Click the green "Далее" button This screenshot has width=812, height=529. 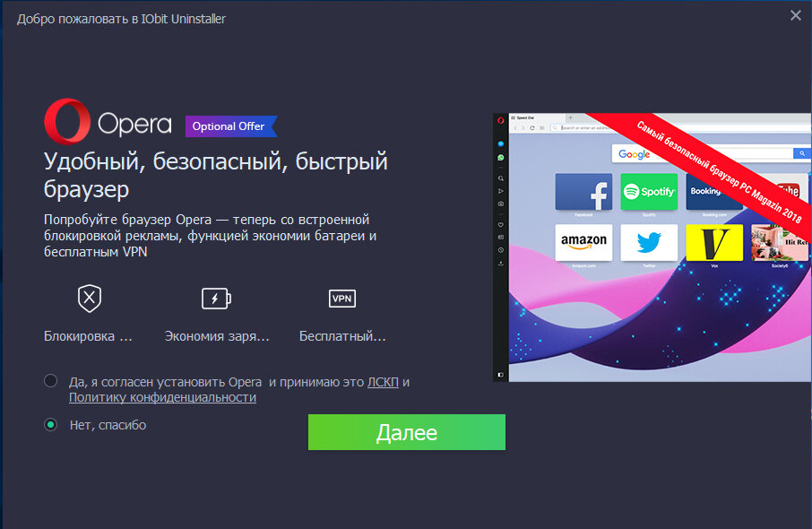407,432
